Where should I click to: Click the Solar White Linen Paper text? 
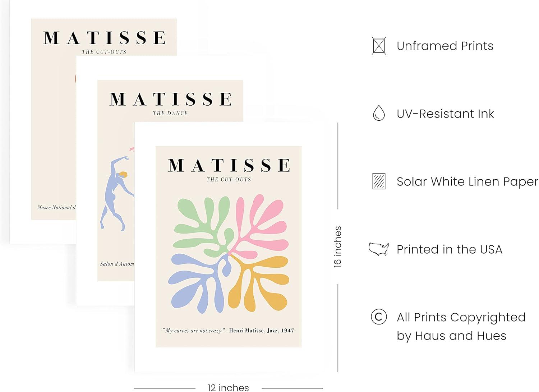click(467, 182)
